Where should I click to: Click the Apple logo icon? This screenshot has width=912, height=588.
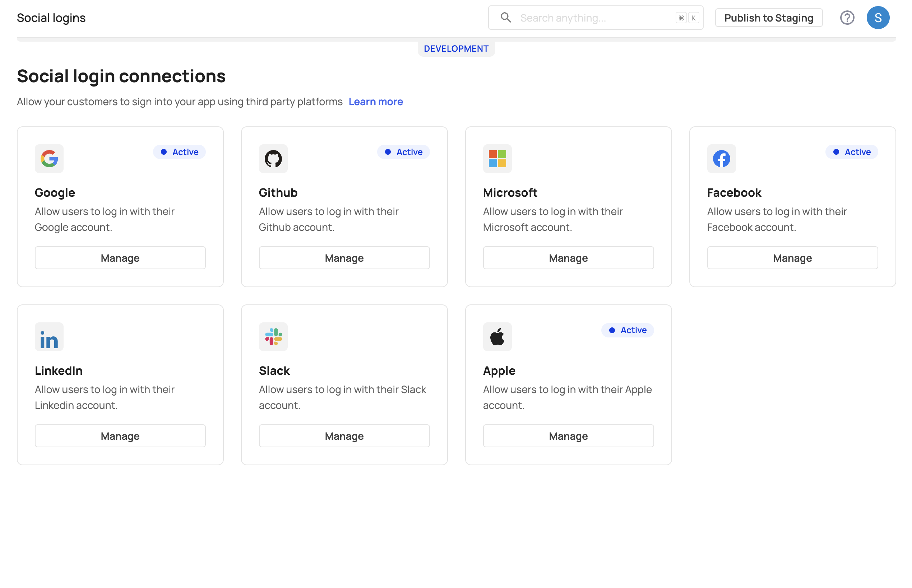[497, 336]
